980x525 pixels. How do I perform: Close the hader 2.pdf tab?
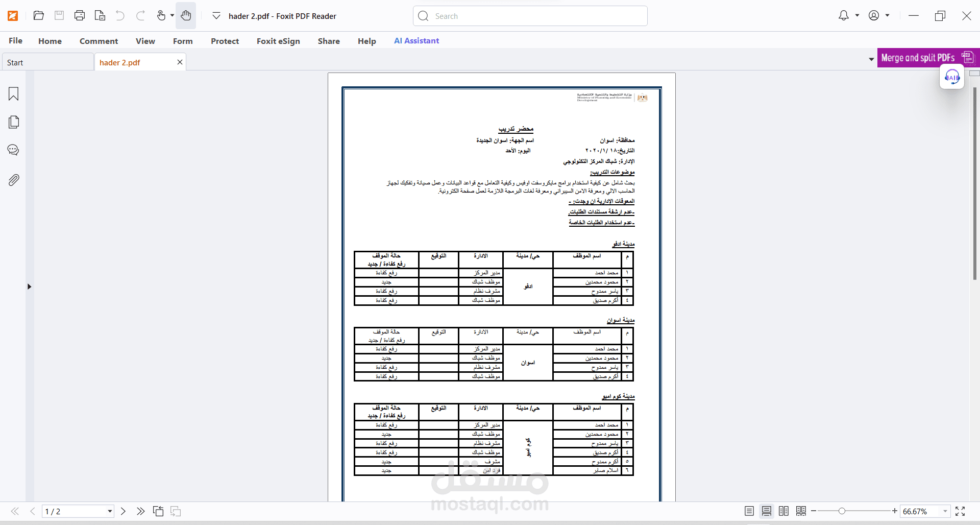click(180, 62)
